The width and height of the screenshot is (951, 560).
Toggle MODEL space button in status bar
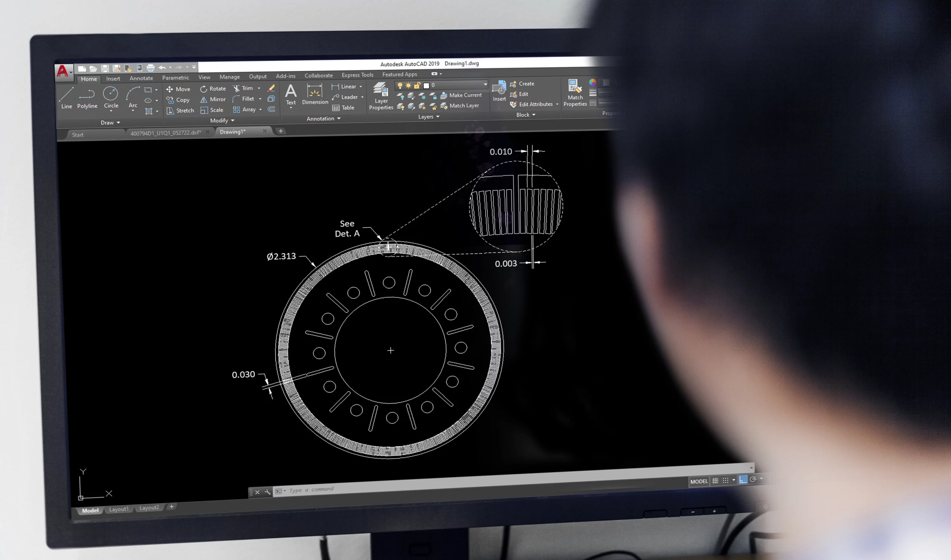699,481
